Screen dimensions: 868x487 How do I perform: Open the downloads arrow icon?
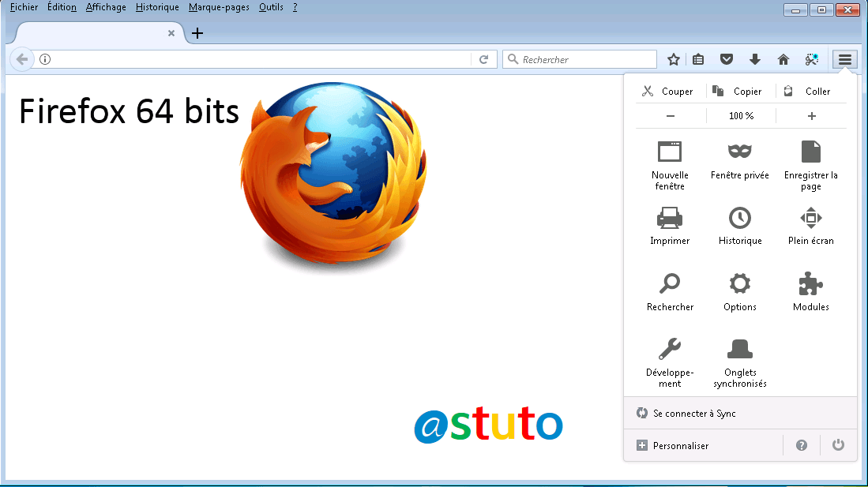pyautogui.click(x=754, y=59)
